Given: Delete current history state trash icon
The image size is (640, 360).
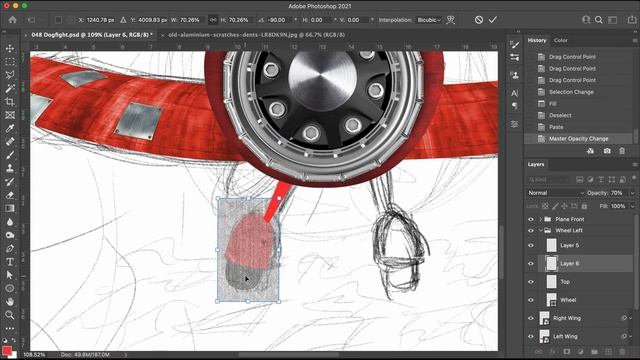Looking at the screenshot, I should click(x=622, y=151).
